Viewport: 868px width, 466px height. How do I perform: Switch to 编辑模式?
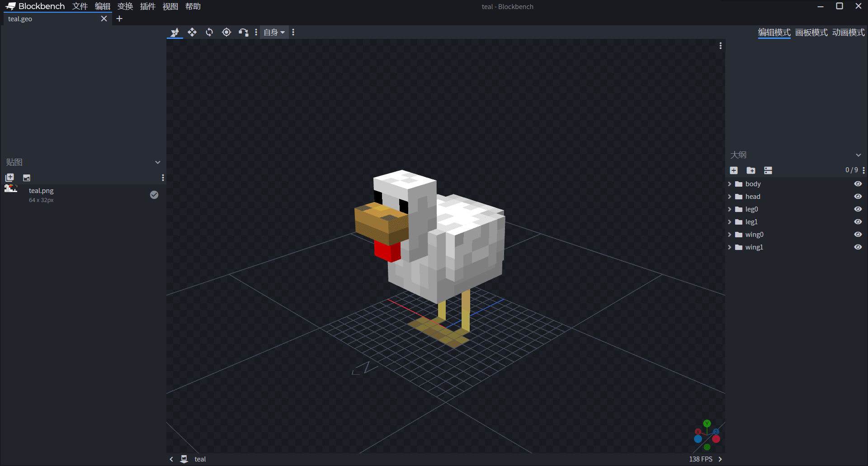point(774,33)
